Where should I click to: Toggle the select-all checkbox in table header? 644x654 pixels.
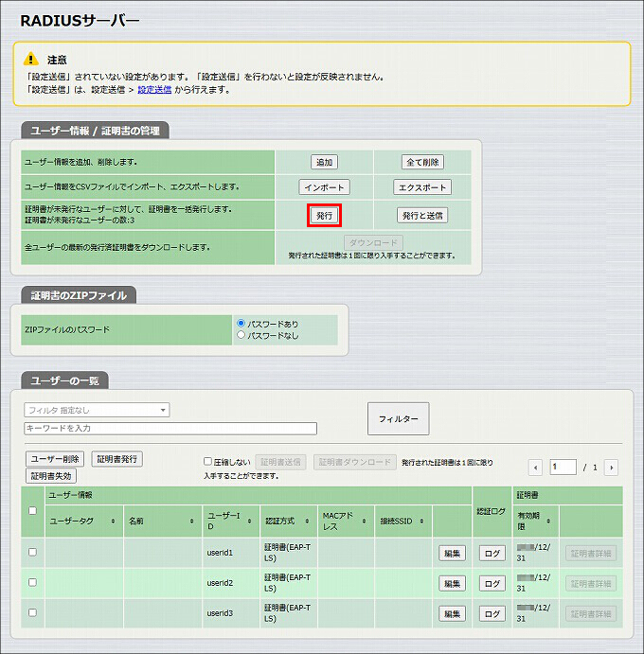[x=32, y=510]
